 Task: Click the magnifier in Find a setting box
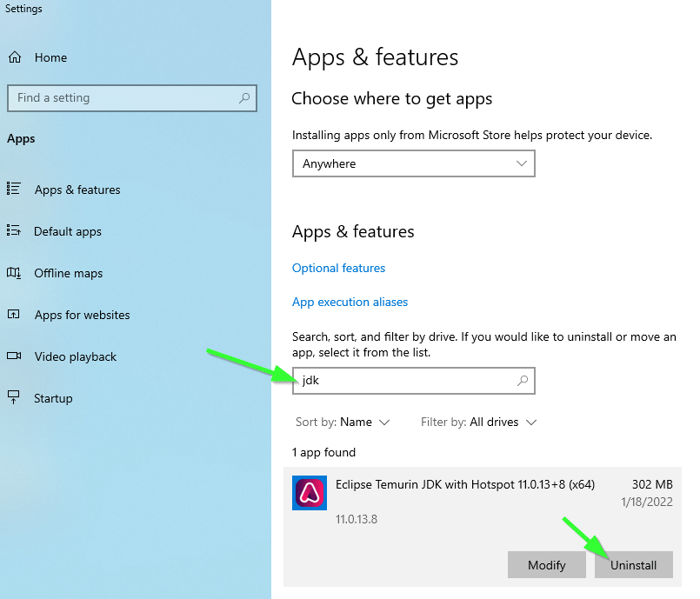pyautogui.click(x=244, y=97)
